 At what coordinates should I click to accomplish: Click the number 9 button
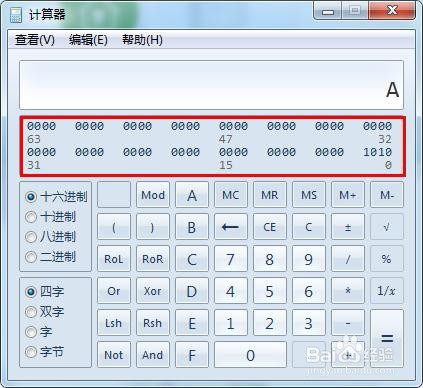tap(309, 259)
